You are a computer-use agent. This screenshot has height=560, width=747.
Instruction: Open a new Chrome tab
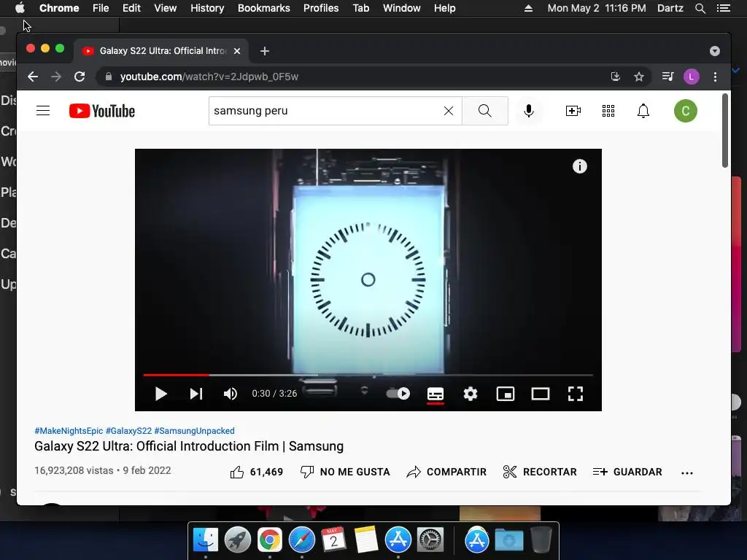pos(265,51)
